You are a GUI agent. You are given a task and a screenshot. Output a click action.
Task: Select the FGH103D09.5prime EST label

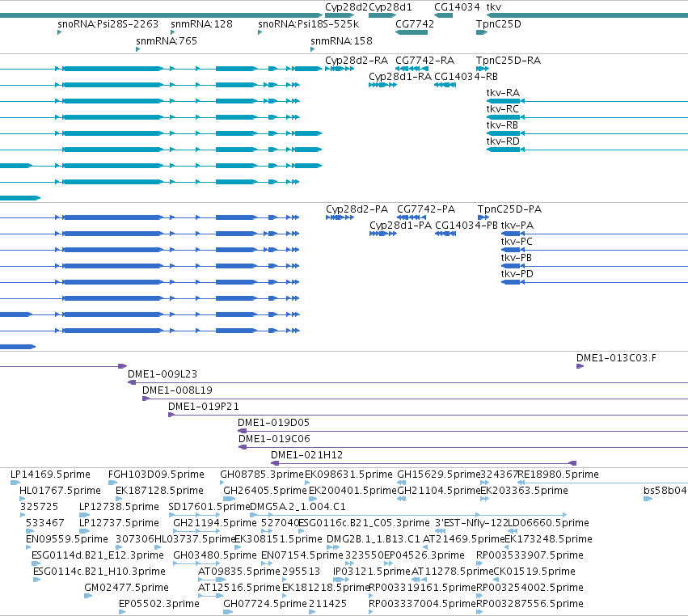(156, 475)
